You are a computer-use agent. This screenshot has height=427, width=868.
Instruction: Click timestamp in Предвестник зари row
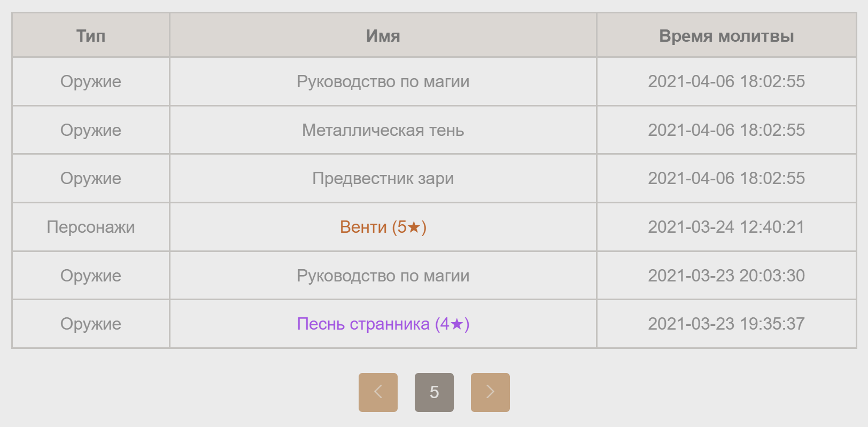(726, 178)
